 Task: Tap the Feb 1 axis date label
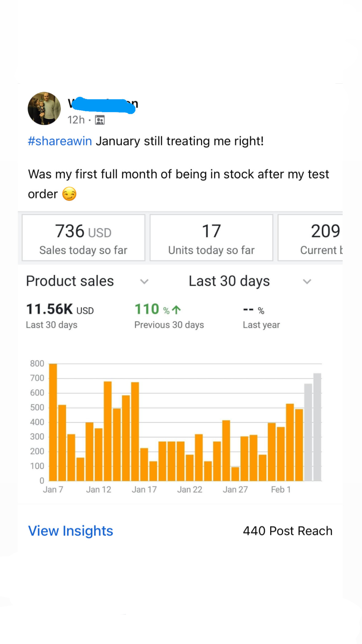point(281,490)
